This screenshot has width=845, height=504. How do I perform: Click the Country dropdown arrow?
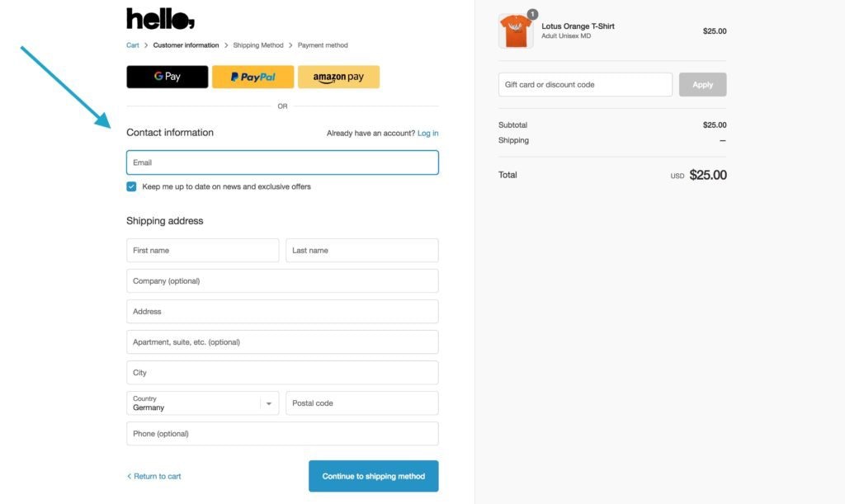pos(269,403)
